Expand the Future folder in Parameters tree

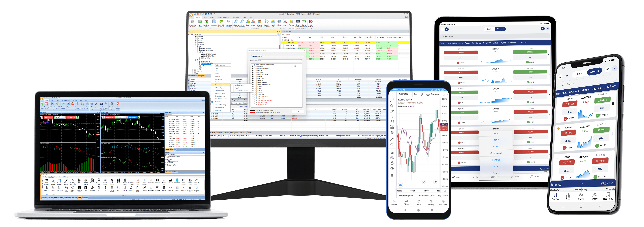pos(253,71)
